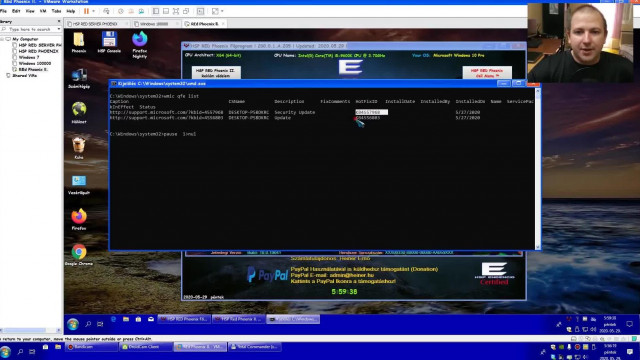Click the HSP RED Phoenix II. button

pyautogui.click(x=216, y=73)
